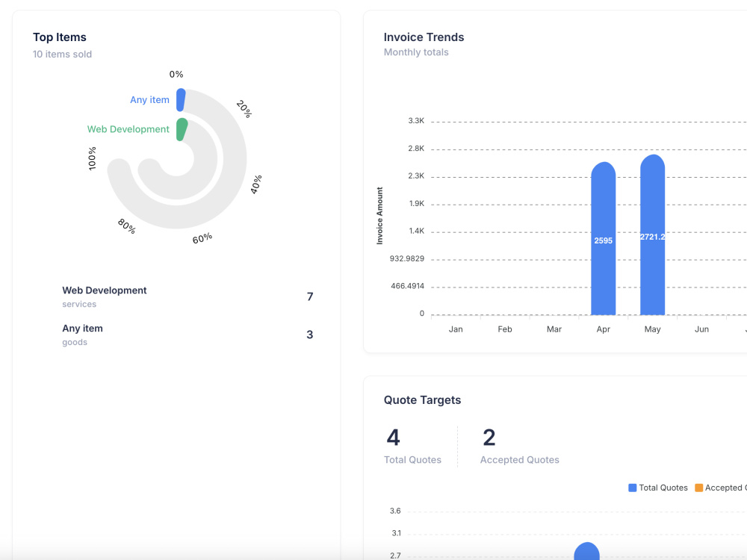The image size is (747, 560).
Task: Click the May axis label
Action: pyautogui.click(x=652, y=329)
